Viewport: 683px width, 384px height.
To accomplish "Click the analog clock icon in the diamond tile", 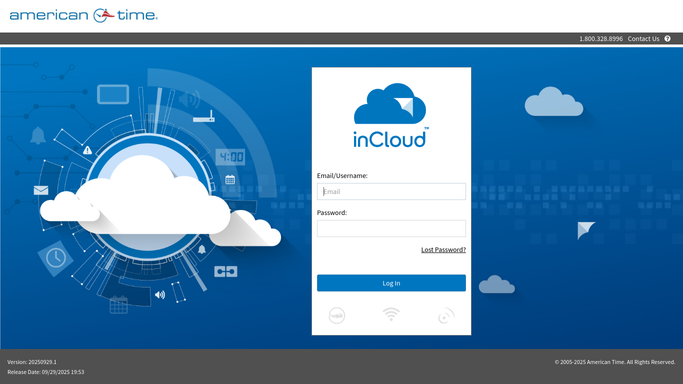I will pyautogui.click(x=56, y=258).
